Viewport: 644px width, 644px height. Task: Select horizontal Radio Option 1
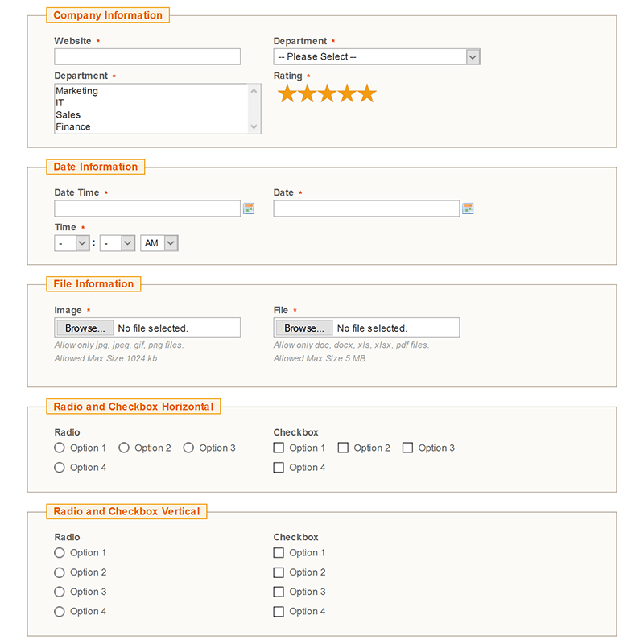point(60,448)
